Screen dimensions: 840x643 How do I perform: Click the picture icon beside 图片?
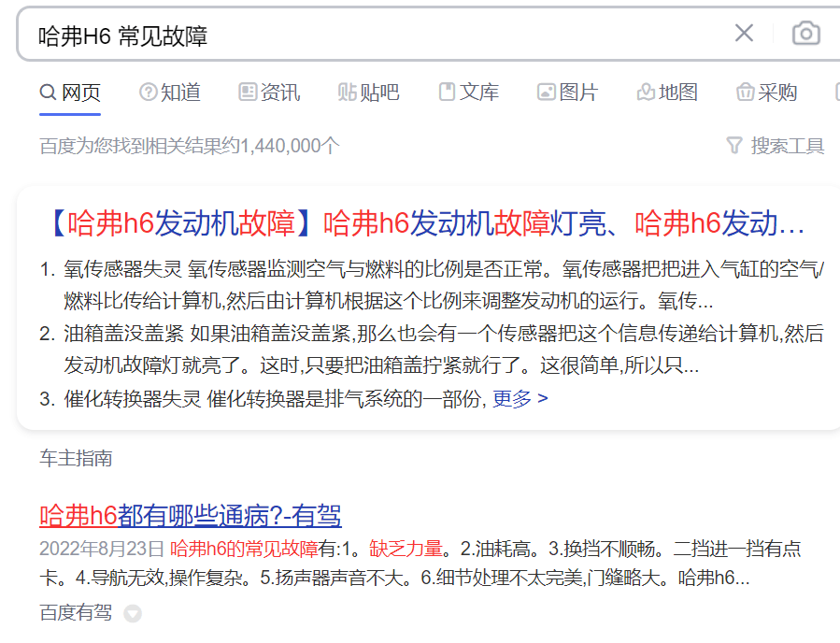point(547,93)
